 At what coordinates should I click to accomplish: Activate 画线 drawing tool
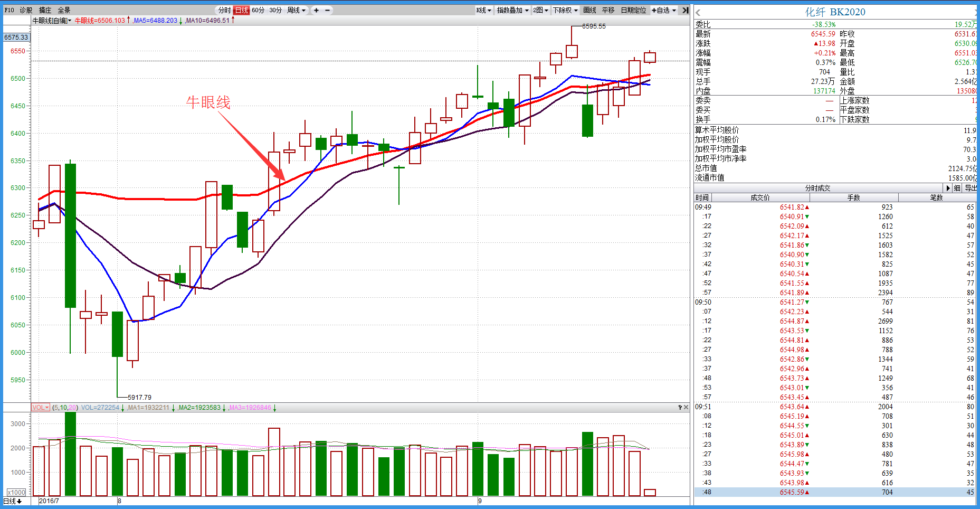pyautogui.click(x=589, y=10)
